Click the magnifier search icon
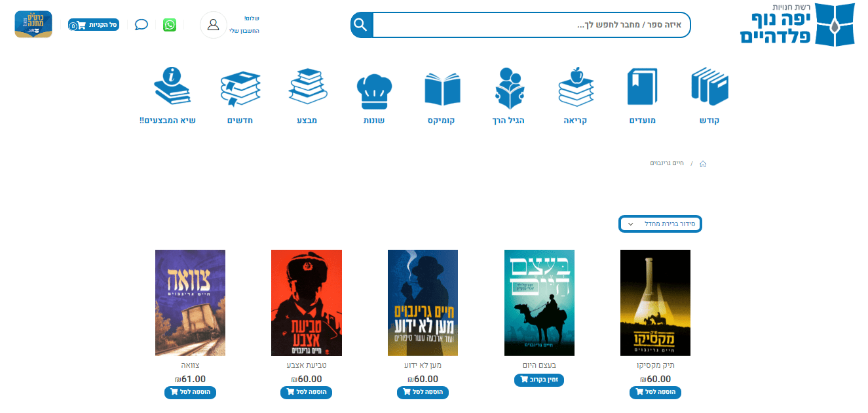This screenshot has height=413, width=868. [x=361, y=25]
